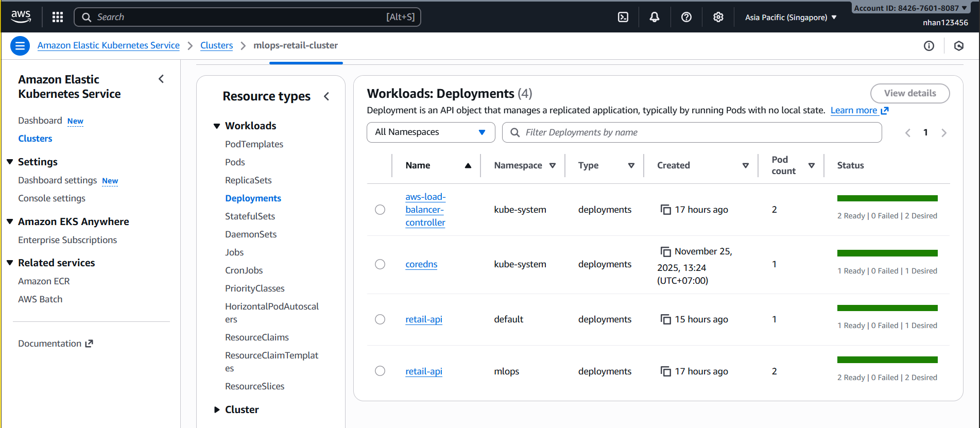Open the All Namespaces dropdown

click(431, 132)
